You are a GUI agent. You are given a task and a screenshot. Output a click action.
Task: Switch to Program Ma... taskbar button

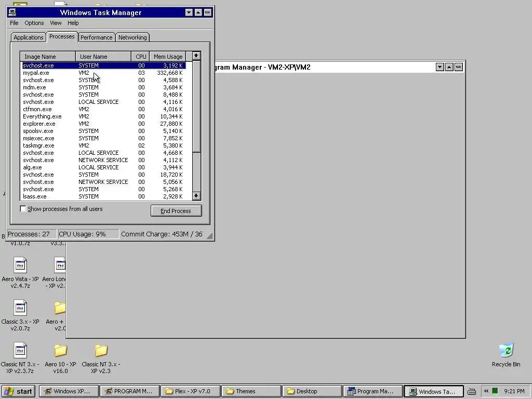pos(373,391)
